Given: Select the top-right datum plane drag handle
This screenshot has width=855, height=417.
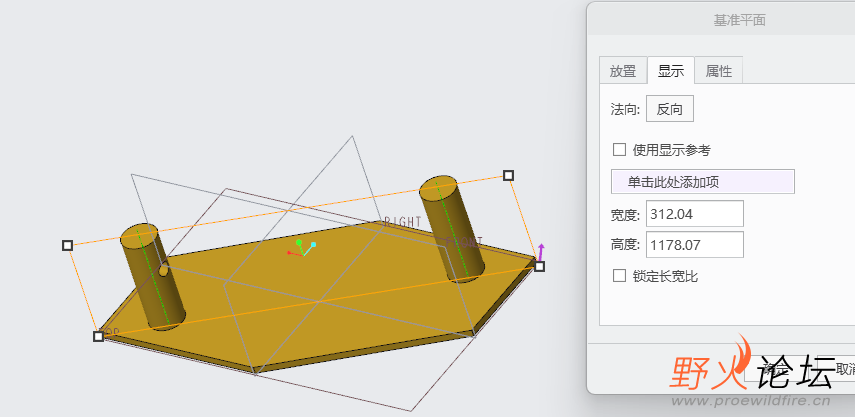Looking at the screenshot, I should pos(508,175).
